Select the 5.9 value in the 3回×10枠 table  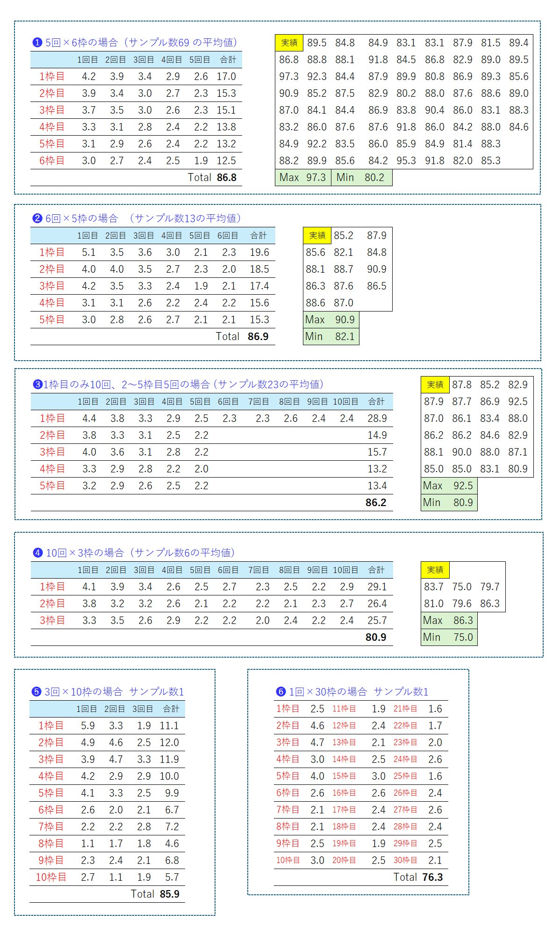pyautogui.click(x=88, y=726)
